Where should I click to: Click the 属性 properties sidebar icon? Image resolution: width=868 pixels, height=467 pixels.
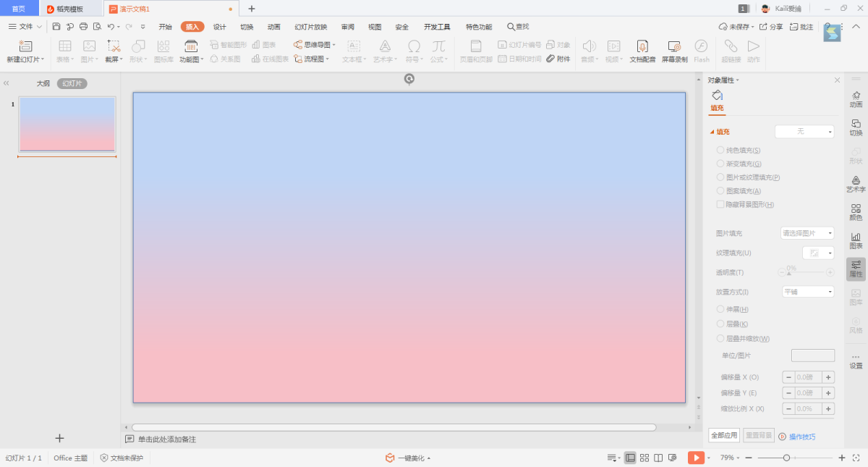pos(856,269)
